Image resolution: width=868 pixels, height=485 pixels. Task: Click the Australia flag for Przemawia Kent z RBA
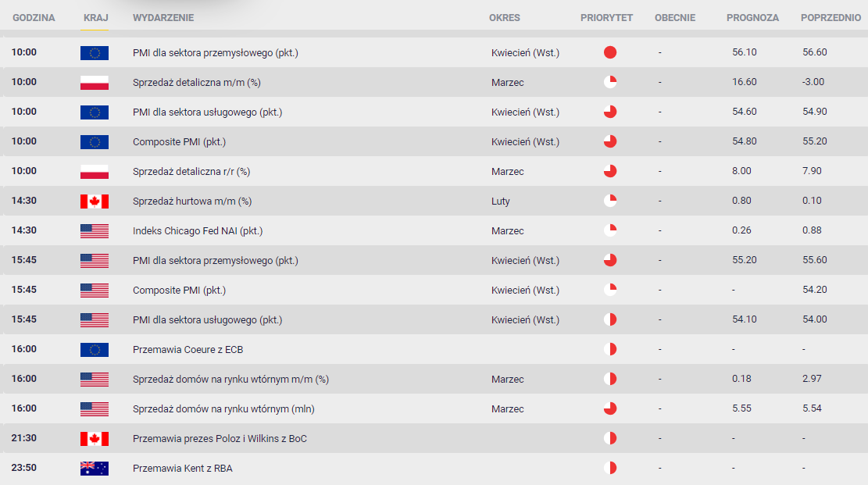(94, 469)
